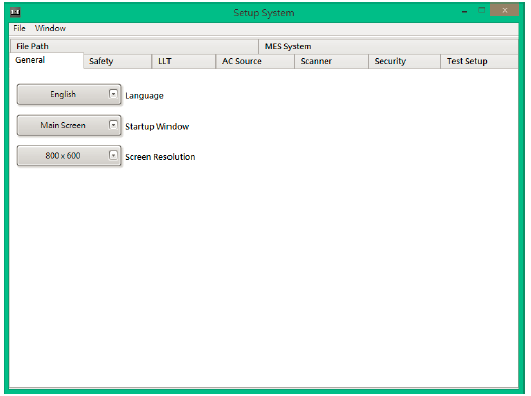Open the File menu
This screenshot has height=396, width=531.
coord(19,28)
